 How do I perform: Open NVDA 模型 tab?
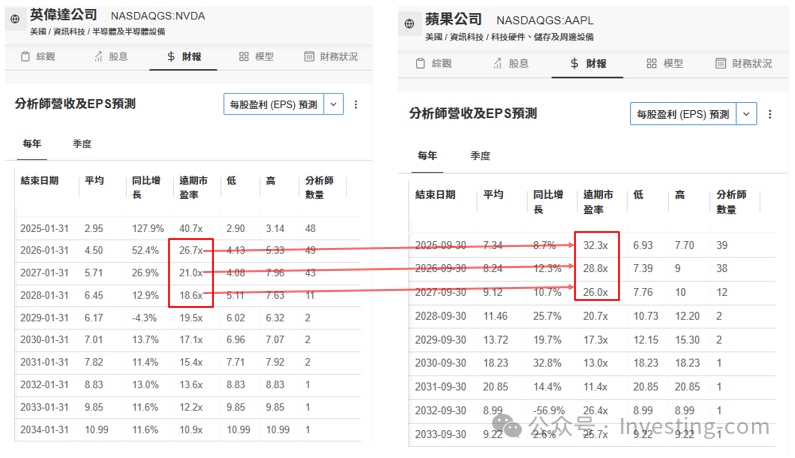click(257, 56)
